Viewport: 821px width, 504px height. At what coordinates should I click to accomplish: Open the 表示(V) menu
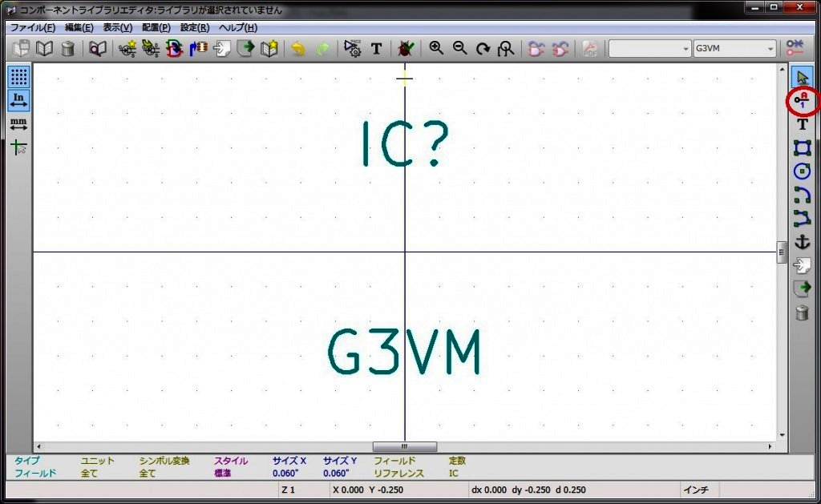point(117,28)
